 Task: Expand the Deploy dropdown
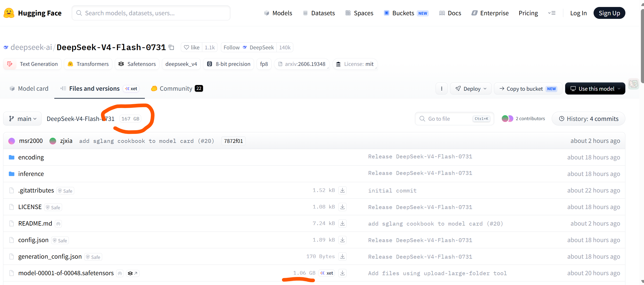[x=471, y=89]
